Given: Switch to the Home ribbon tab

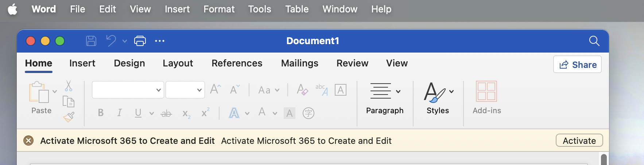Looking at the screenshot, I should click(39, 63).
